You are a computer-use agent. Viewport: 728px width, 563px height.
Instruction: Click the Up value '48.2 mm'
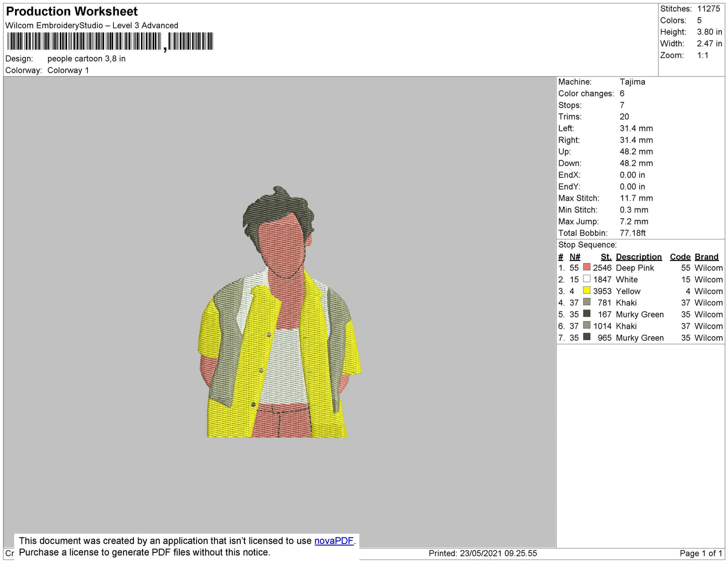[x=636, y=152]
